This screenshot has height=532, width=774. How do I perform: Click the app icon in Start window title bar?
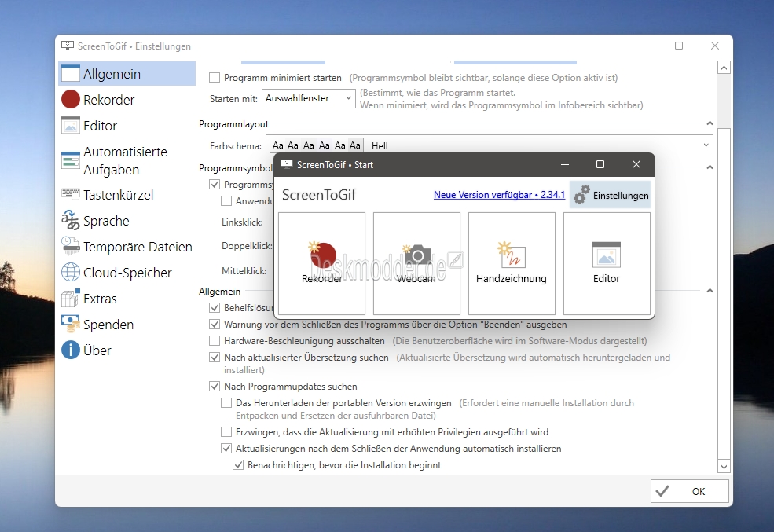[286, 164]
